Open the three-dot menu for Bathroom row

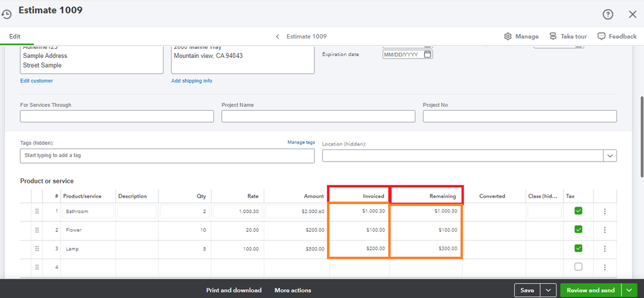tap(604, 211)
